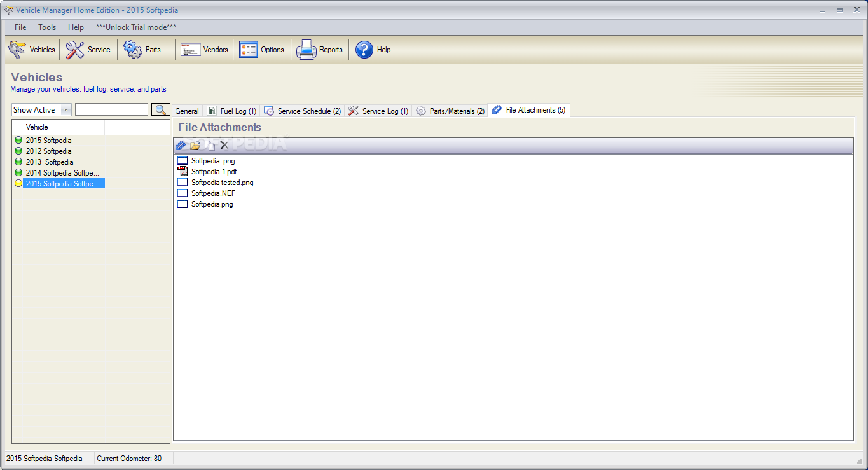Open the Tools menu
This screenshot has height=470, width=868.
point(47,27)
